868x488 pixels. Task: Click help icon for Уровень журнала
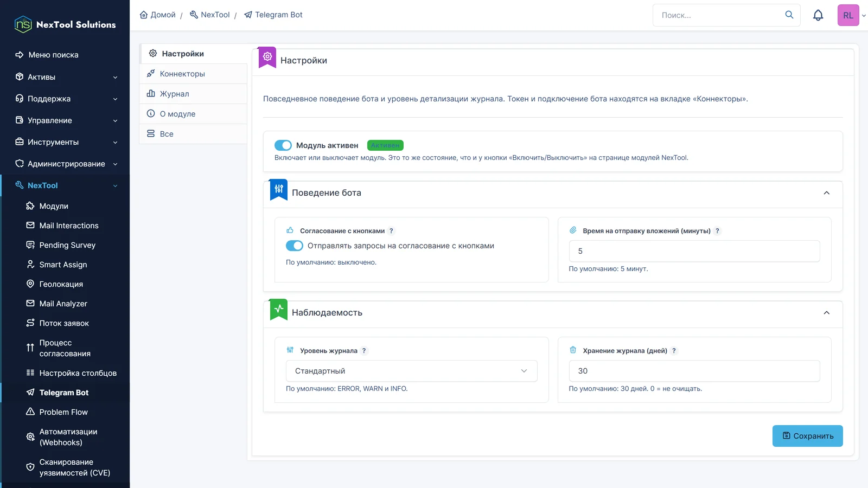[x=364, y=351]
